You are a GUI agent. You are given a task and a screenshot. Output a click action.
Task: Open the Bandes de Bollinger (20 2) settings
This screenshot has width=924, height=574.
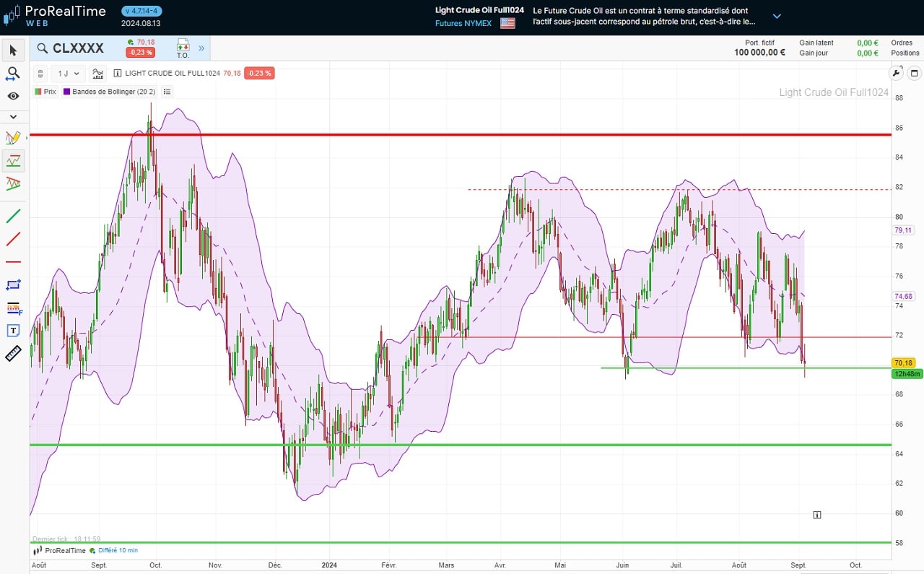pos(109,92)
